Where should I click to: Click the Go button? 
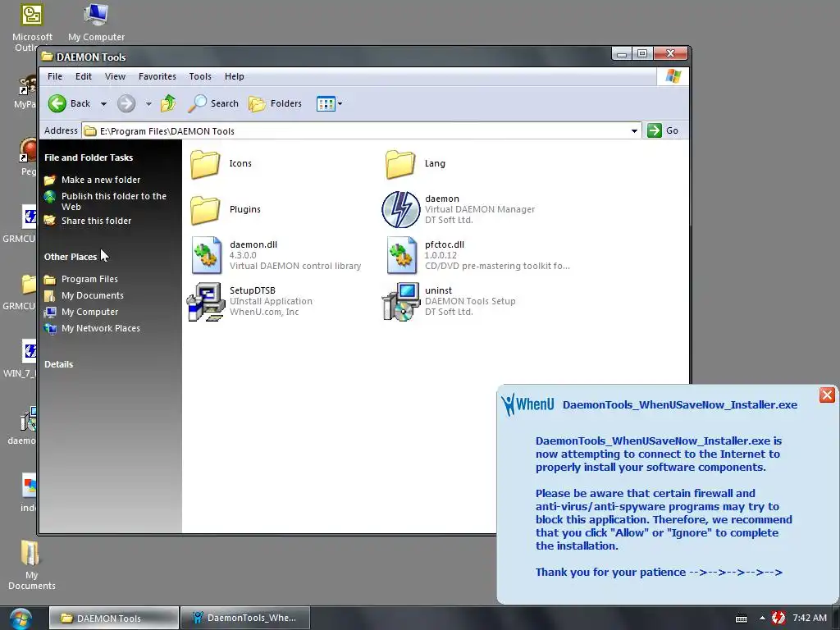pos(663,130)
